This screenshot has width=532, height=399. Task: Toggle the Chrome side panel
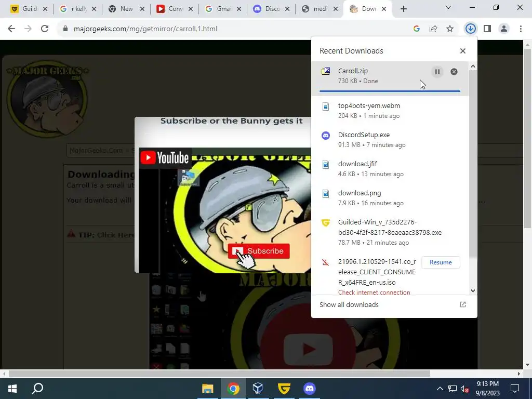[x=487, y=29]
